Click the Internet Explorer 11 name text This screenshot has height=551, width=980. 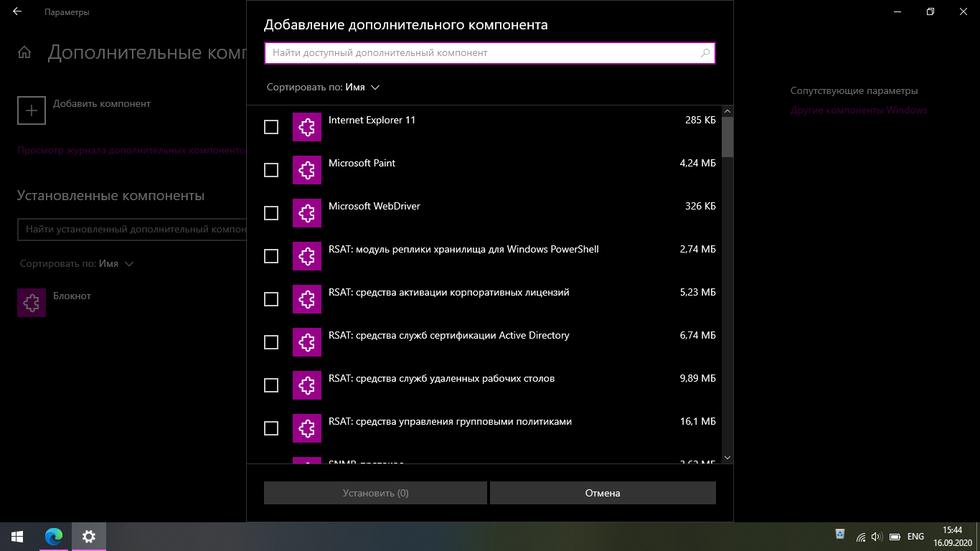(x=372, y=120)
